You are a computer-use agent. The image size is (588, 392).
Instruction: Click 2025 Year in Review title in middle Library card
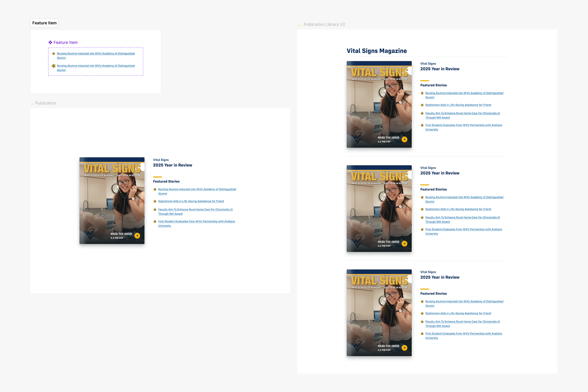[440, 173]
